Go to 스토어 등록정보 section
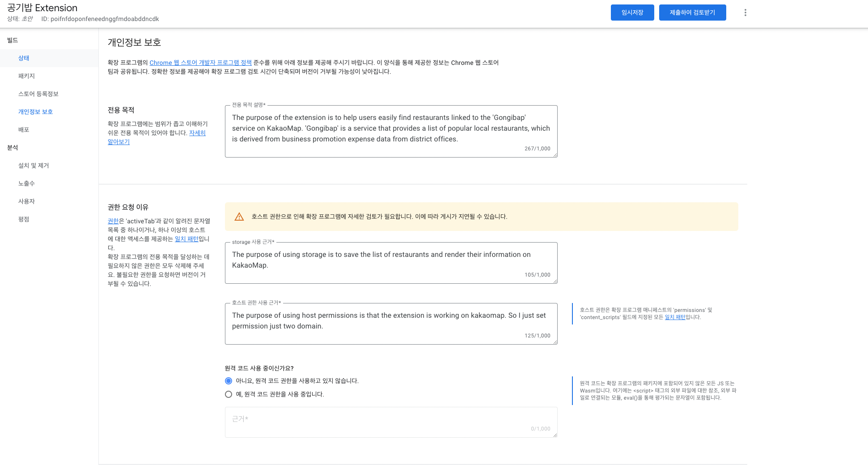 coord(38,94)
